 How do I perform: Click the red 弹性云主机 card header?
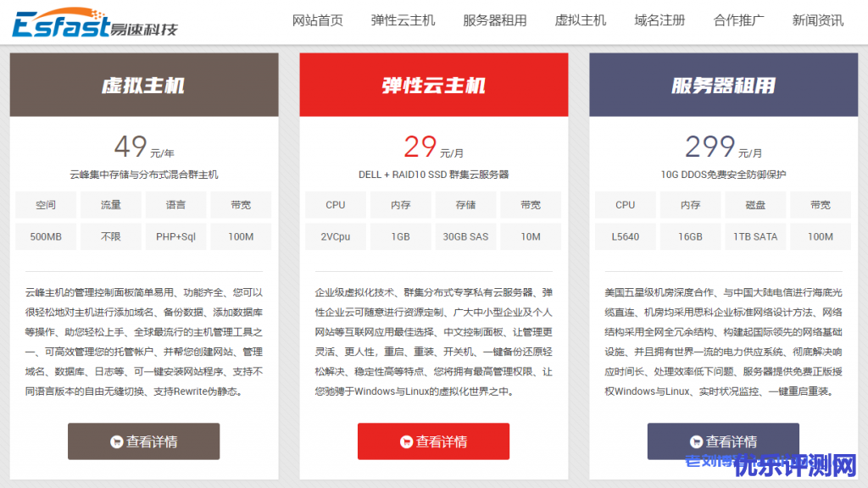click(434, 85)
